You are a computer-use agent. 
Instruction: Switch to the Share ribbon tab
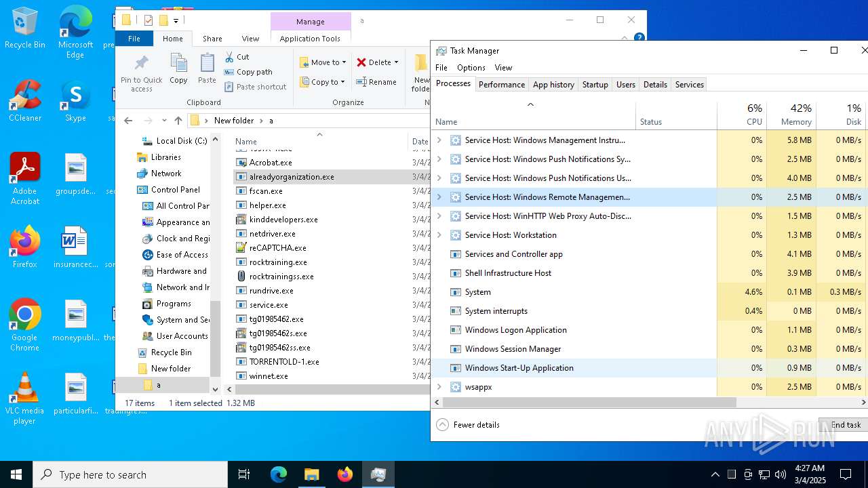(x=212, y=39)
